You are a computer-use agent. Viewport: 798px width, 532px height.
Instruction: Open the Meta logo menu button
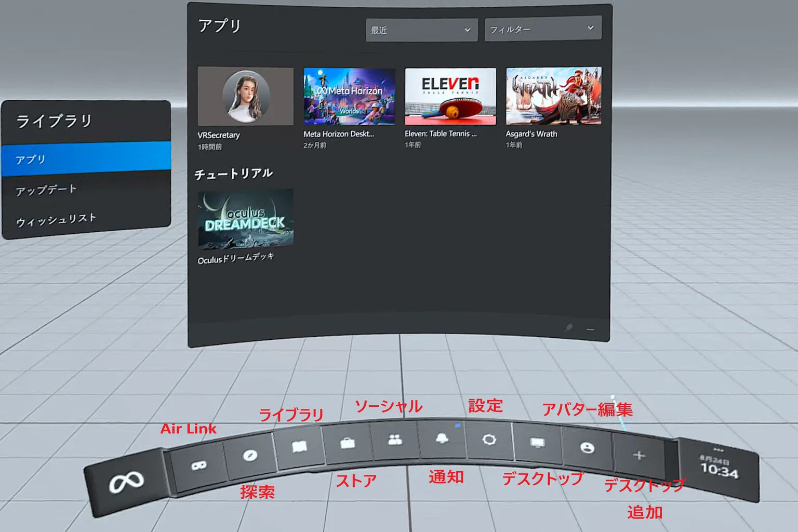126,483
